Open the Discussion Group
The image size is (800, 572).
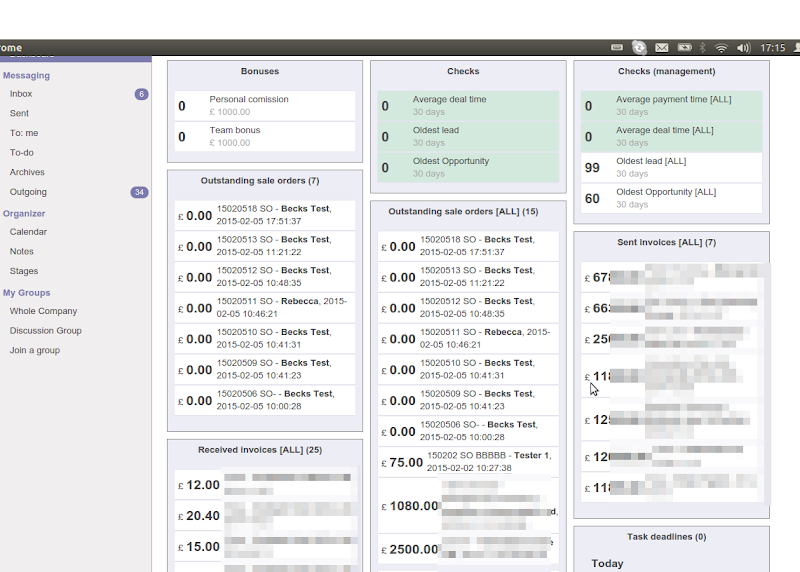[x=45, y=331]
